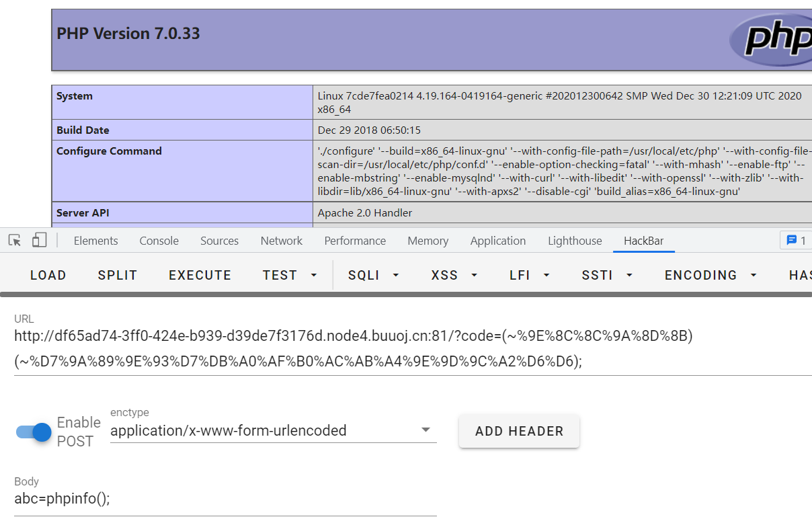Image resolution: width=812 pixels, height=517 pixels.
Task: Select the Linux system info value
Action: click(x=560, y=103)
